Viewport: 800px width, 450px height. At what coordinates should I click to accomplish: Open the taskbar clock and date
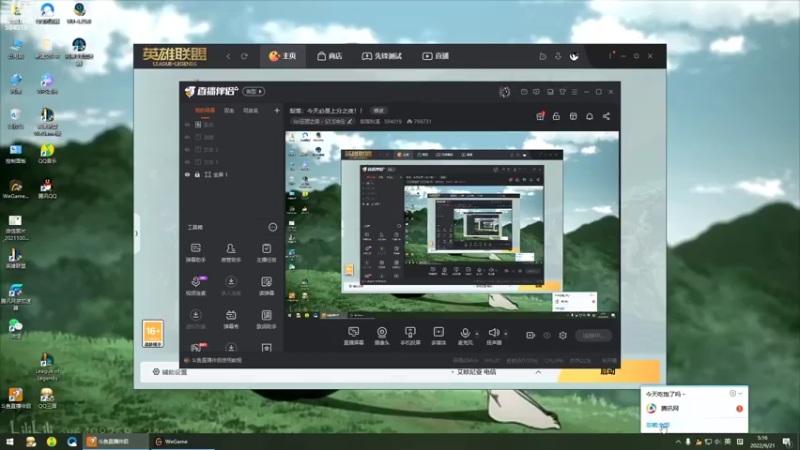point(762,442)
